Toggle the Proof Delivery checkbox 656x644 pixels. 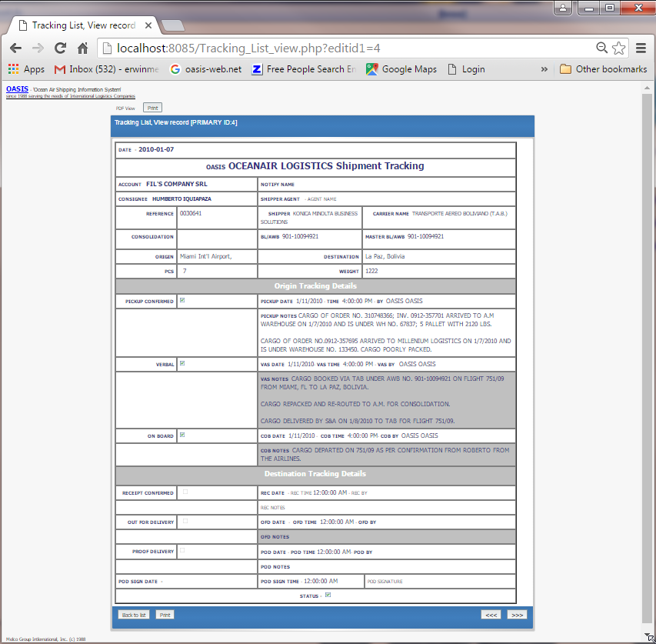(x=182, y=551)
